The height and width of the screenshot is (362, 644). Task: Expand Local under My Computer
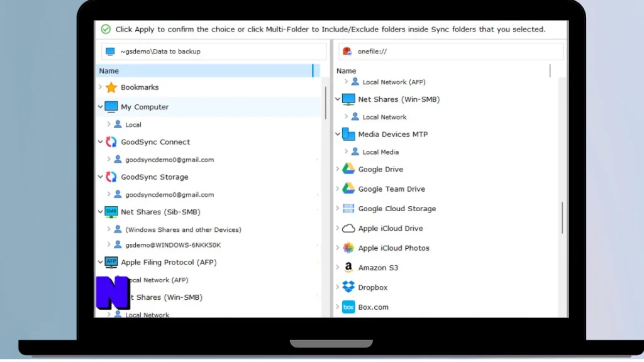click(x=109, y=124)
